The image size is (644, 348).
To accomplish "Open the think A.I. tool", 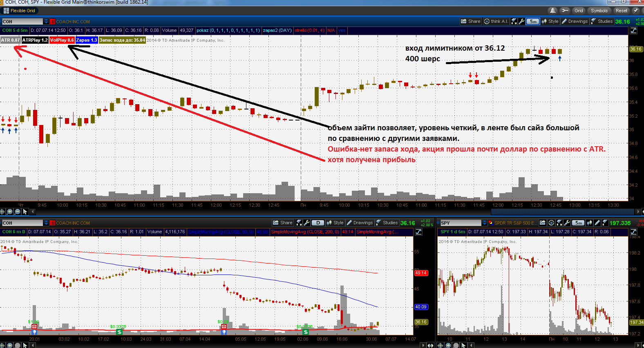I will (x=496, y=21).
